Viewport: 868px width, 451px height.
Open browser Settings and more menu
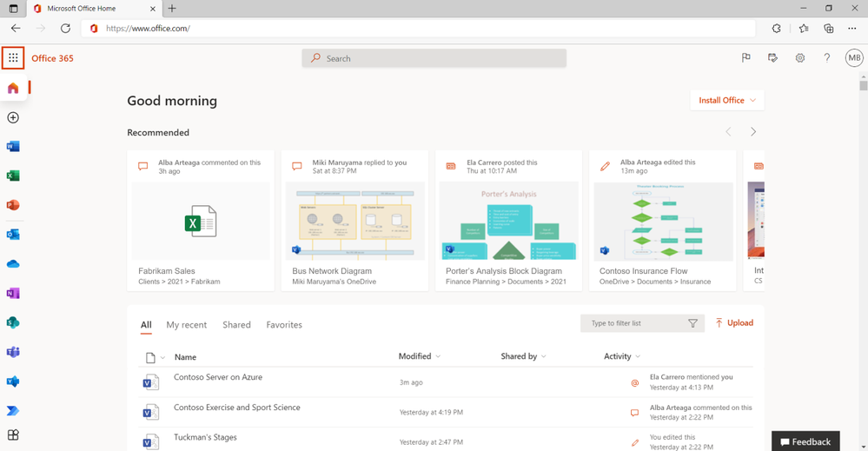coord(852,28)
